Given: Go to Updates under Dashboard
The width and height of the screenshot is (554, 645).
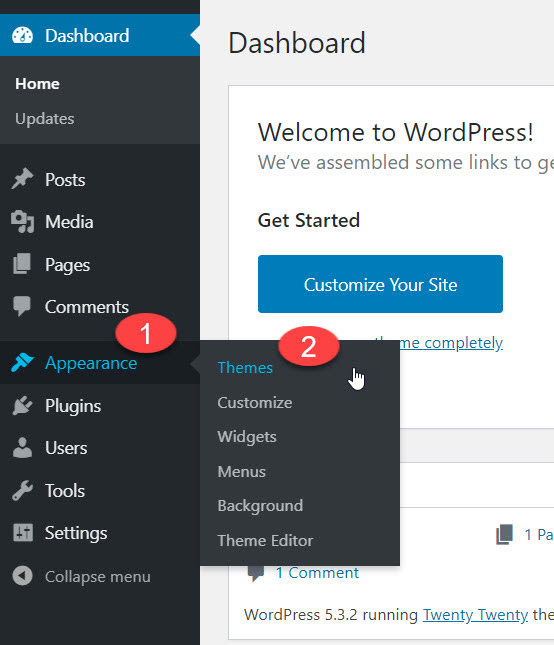Looking at the screenshot, I should (x=45, y=119).
